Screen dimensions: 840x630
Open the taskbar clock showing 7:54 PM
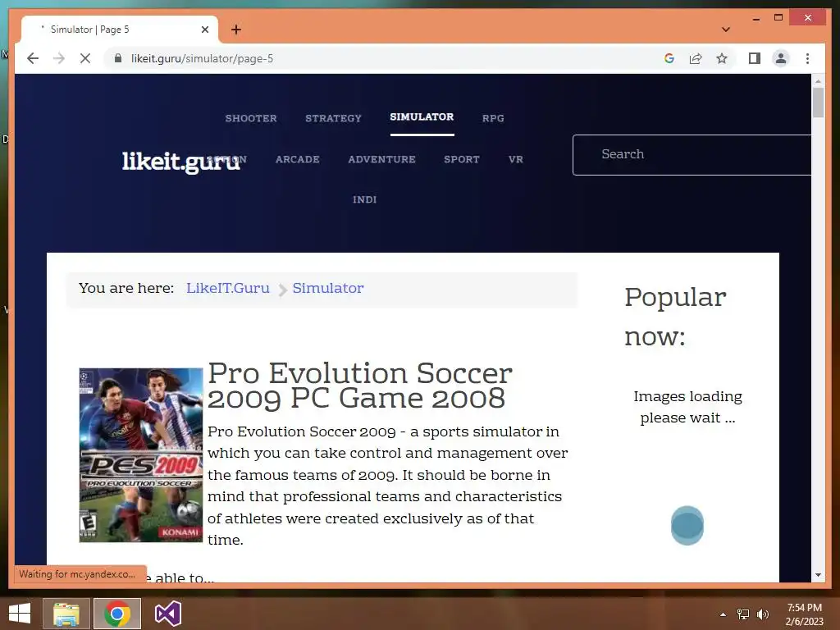tap(804, 614)
